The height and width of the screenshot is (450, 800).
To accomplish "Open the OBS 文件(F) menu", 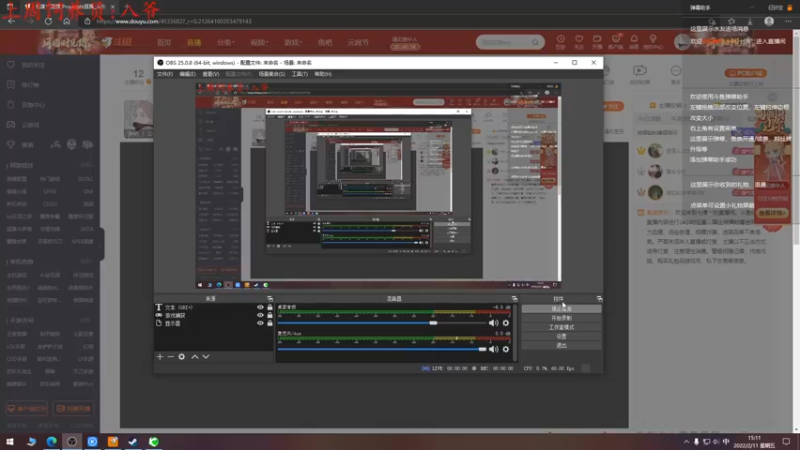I will pyautogui.click(x=164, y=74).
